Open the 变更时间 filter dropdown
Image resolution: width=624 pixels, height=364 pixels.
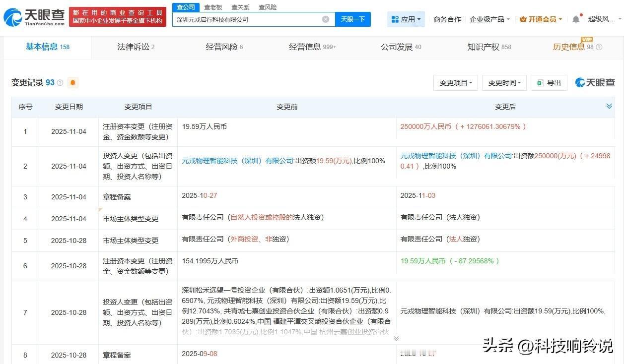[x=504, y=83]
